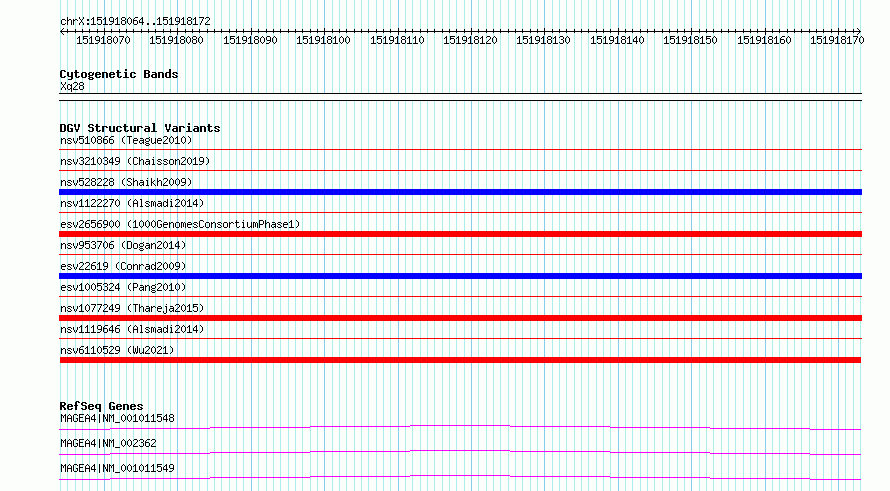Open transcript MAGEA4|NM_002362

pyautogui.click(x=108, y=444)
